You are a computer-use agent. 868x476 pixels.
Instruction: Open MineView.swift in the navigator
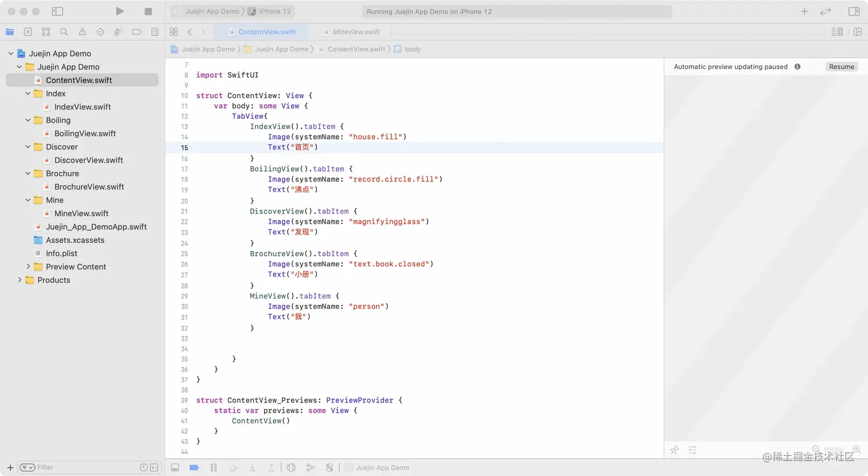click(82, 214)
